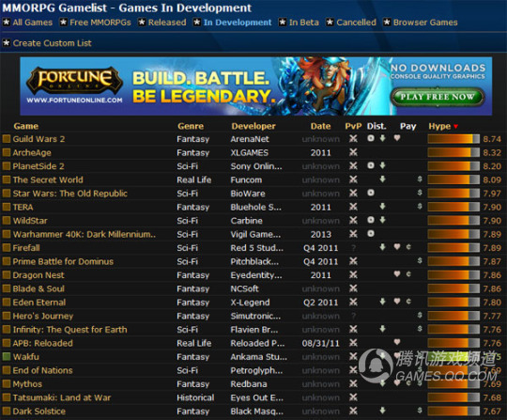507x420 pixels.
Task: Click the PvP icon in ArcheAge row
Action: tap(353, 152)
